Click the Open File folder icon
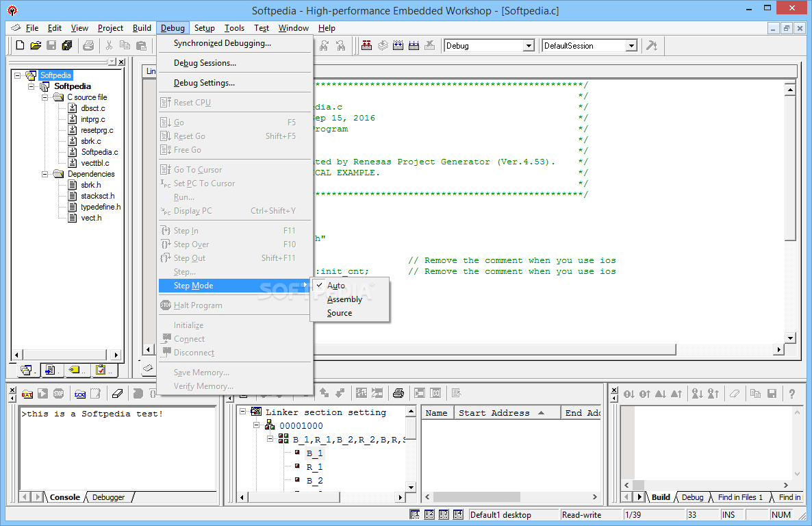 pyautogui.click(x=36, y=46)
